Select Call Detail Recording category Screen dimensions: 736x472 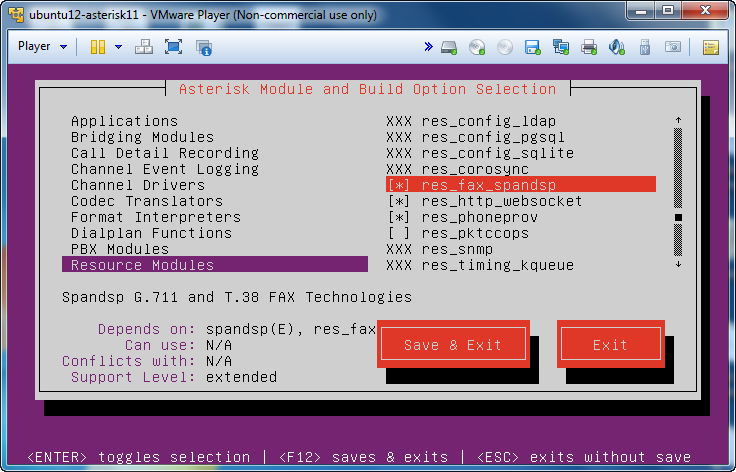pyautogui.click(x=165, y=153)
